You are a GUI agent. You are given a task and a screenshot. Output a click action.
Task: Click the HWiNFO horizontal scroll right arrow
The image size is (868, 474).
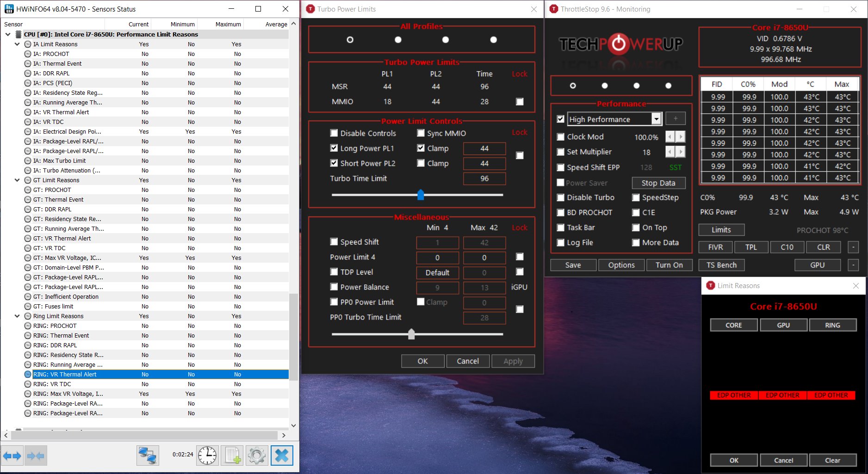pyautogui.click(x=284, y=435)
